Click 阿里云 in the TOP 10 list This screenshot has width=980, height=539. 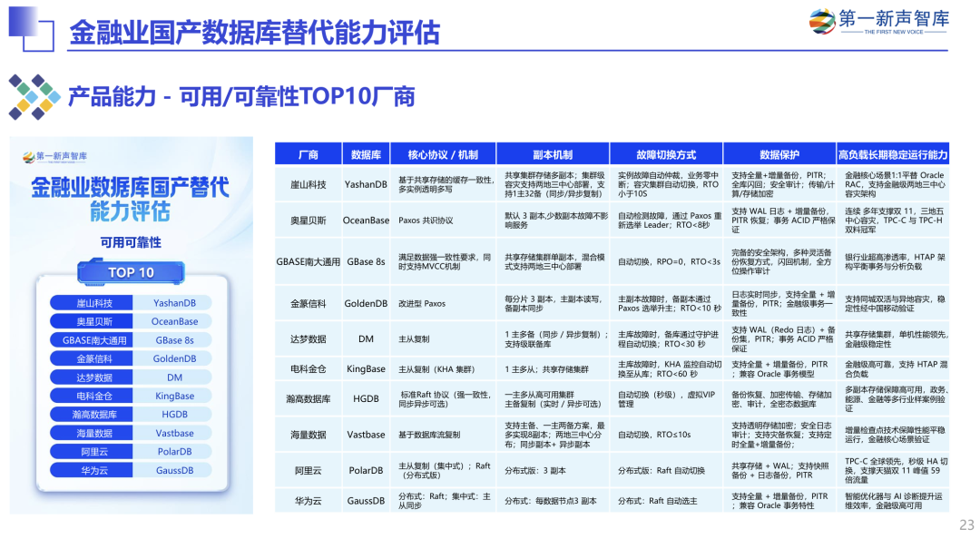[92, 452]
